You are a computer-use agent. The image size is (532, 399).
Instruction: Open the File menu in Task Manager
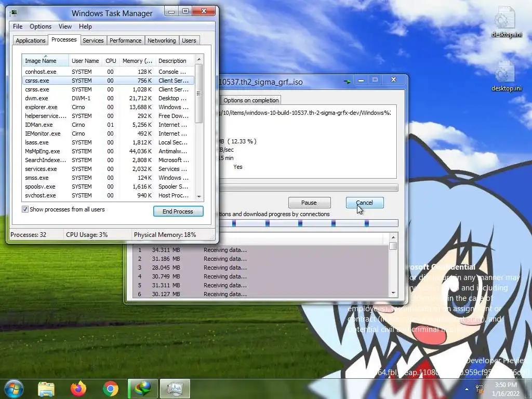18,26
